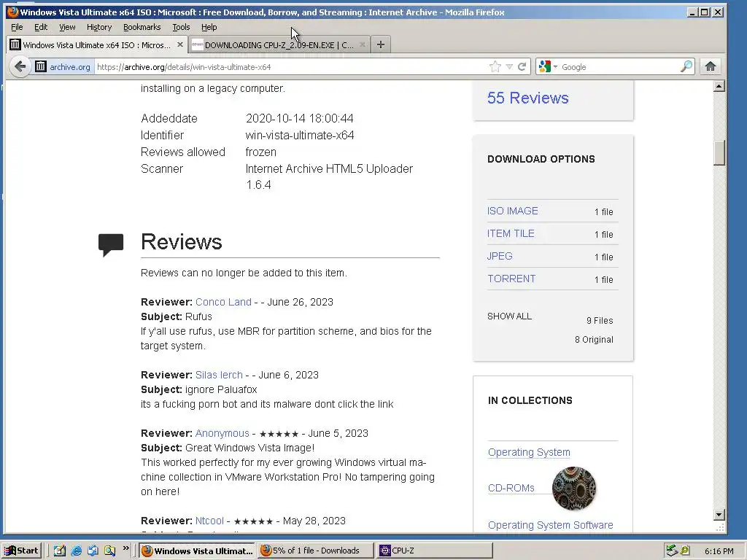Open a new tab with plus button
This screenshot has width=747, height=560.
380,44
